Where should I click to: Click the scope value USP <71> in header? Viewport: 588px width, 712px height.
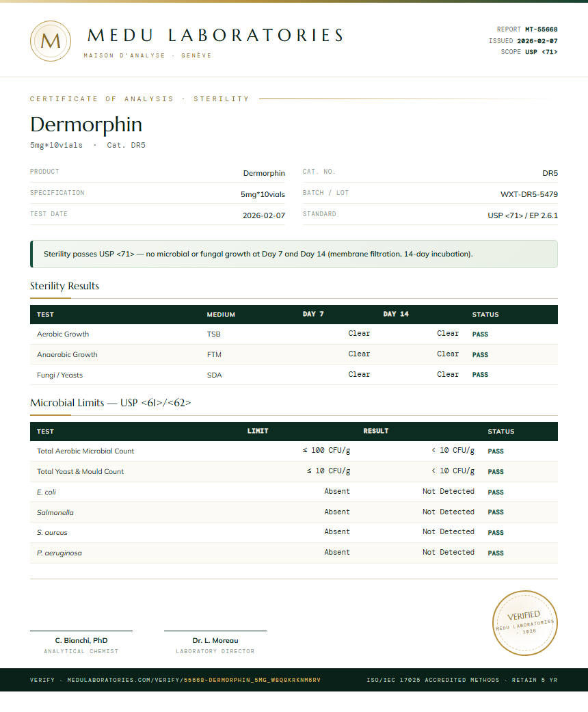(542, 52)
